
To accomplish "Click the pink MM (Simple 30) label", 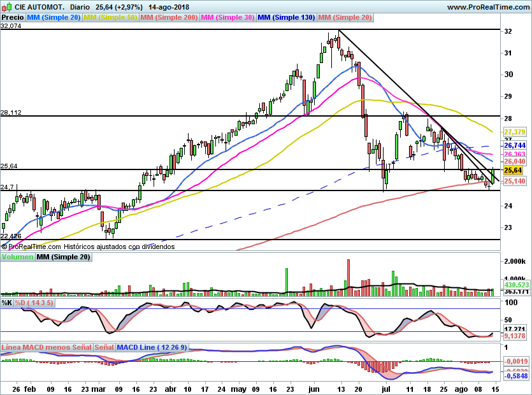I will pyautogui.click(x=227, y=17).
